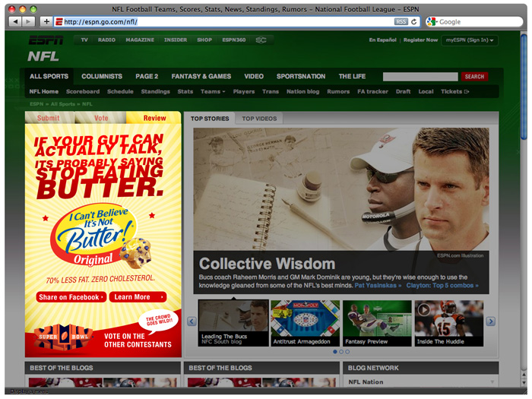Click the ESPN logo
The image size is (532, 399).
click(x=46, y=40)
